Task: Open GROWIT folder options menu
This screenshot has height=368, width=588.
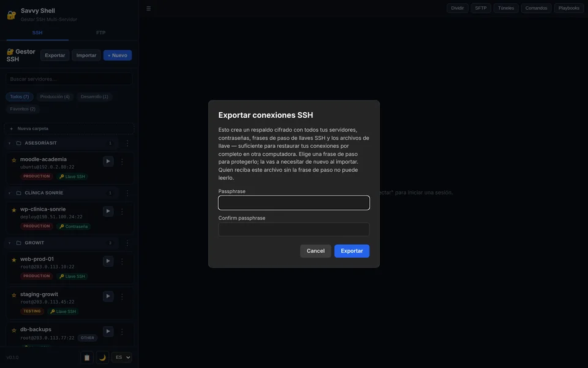Action: click(127, 243)
